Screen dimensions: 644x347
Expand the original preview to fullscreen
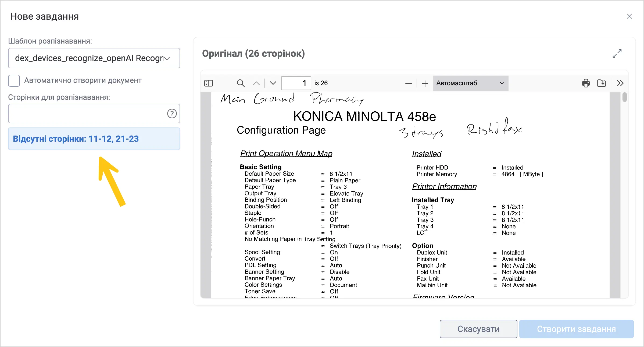[x=617, y=54]
